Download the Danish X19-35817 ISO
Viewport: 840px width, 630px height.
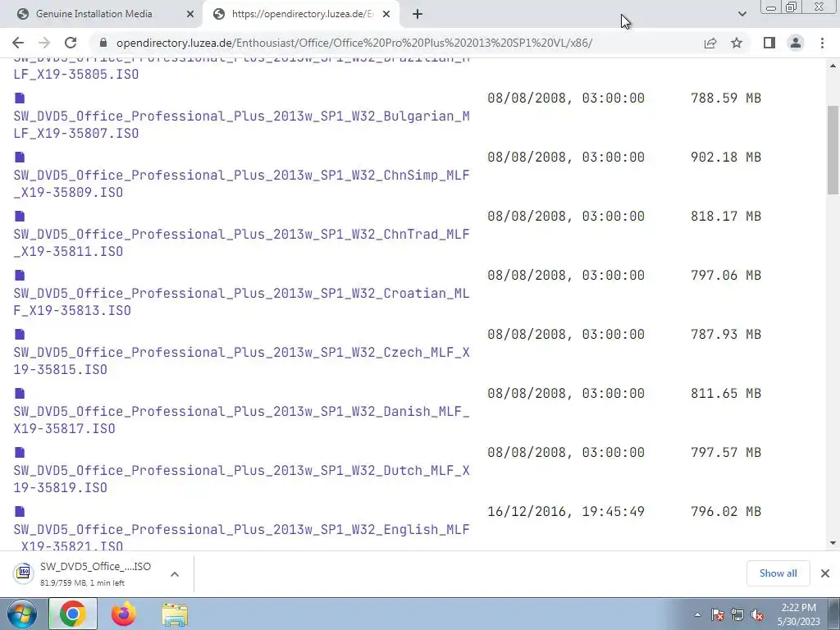tap(241, 419)
